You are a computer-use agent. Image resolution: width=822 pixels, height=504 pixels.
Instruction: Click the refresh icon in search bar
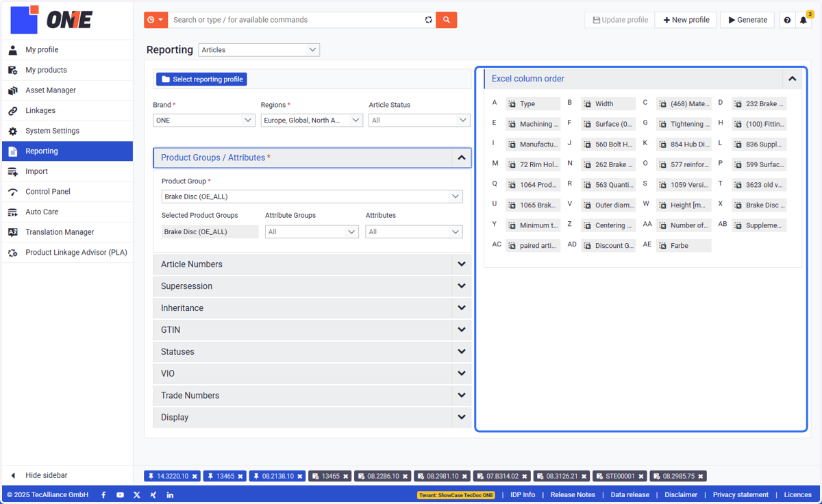(429, 20)
